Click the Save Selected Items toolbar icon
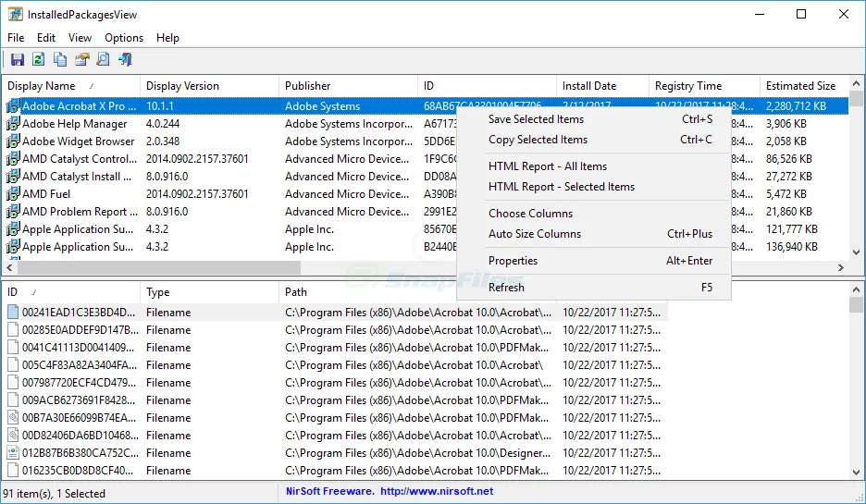Image resolution: width=866 pixels, height=504 pixels. tap(18, 59)
